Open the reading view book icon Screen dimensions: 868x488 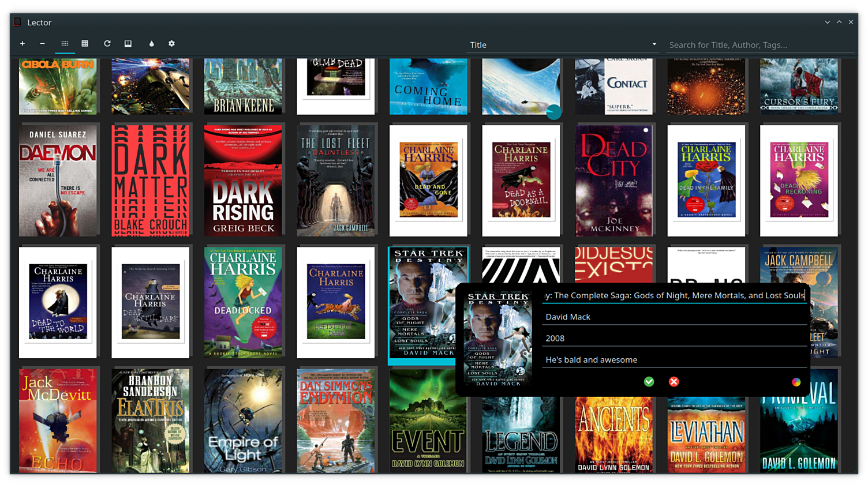pos(128,44)
